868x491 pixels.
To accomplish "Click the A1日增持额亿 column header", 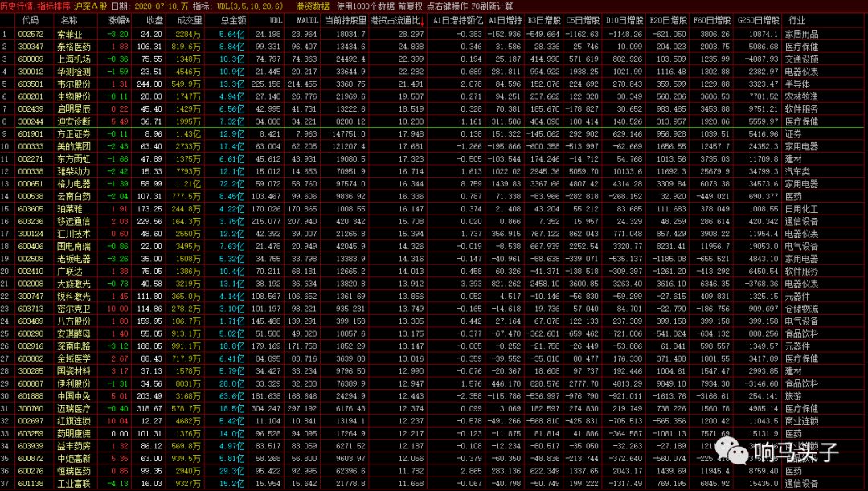I will click(457, 20).
